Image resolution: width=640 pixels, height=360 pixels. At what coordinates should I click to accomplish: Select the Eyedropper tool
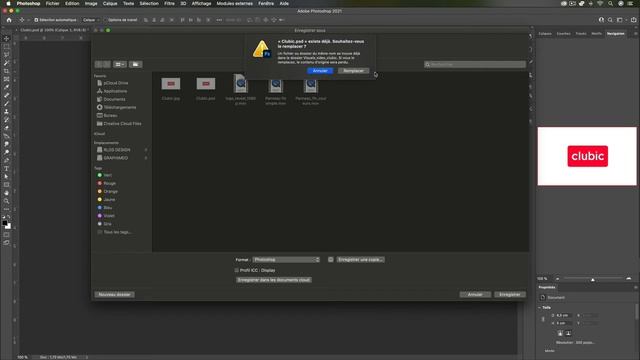pos(6,87)
